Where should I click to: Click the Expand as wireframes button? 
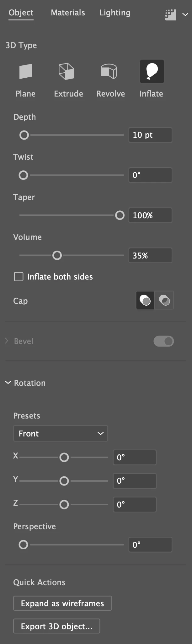(62, 603)
